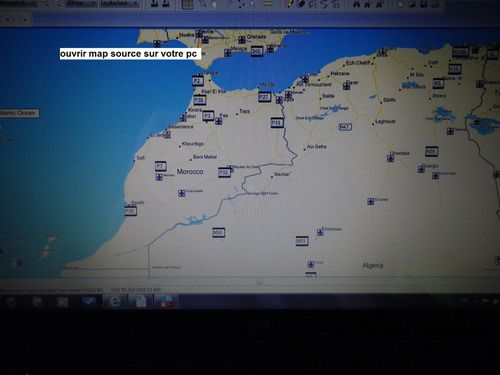
Task: Select the N47 road shield in Algeria
Action: click(x=345, y=127)
